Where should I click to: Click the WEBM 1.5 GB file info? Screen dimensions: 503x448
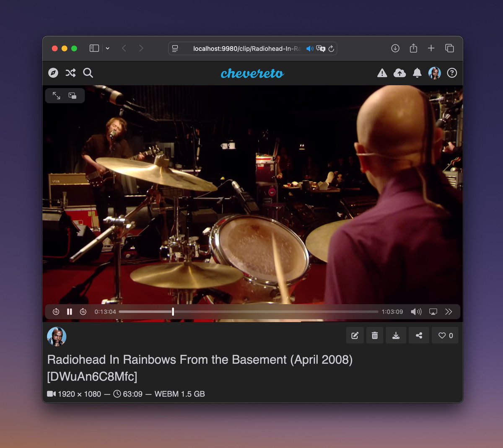coord(180,394)
